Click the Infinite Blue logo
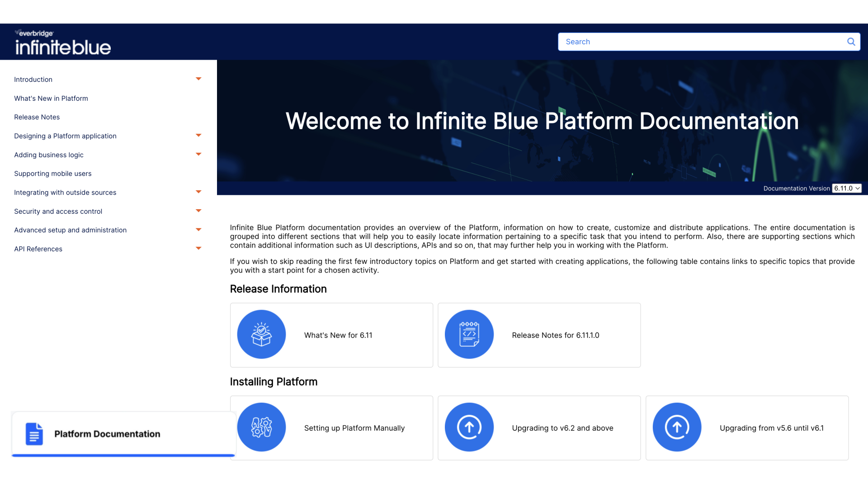Image resolution: width=868 pixels, height=488 pixels. [63, 42]
